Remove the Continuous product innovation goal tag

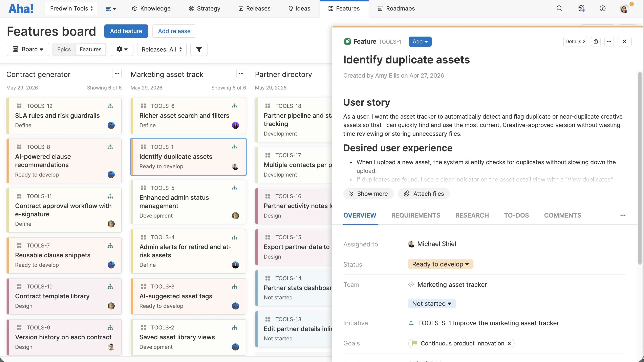(x=509, y=343)
